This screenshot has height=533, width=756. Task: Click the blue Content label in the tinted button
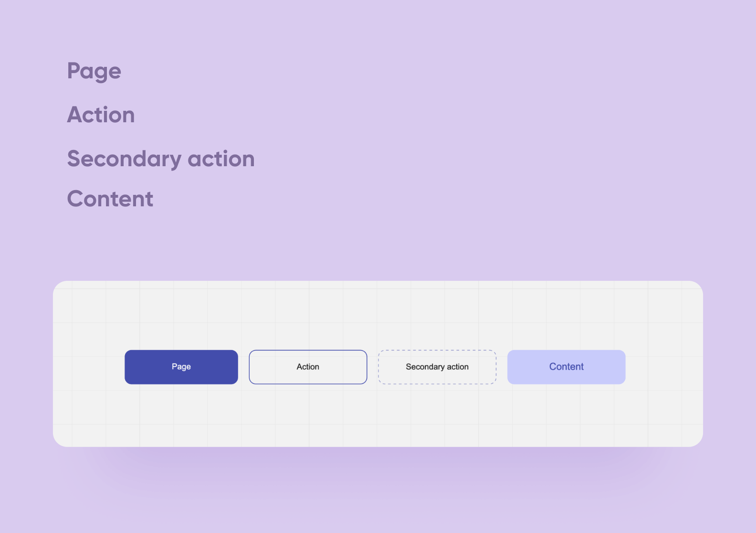(x=566, y=367)
